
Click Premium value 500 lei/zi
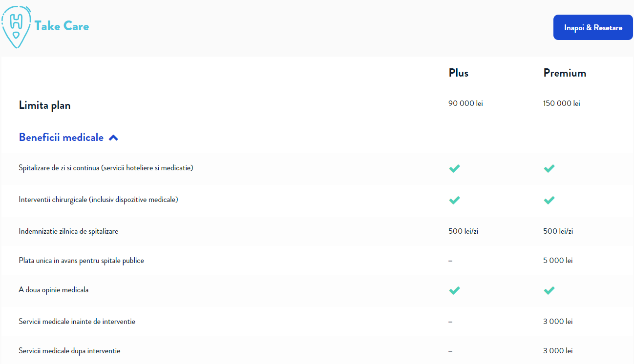[x=558, y=231]
